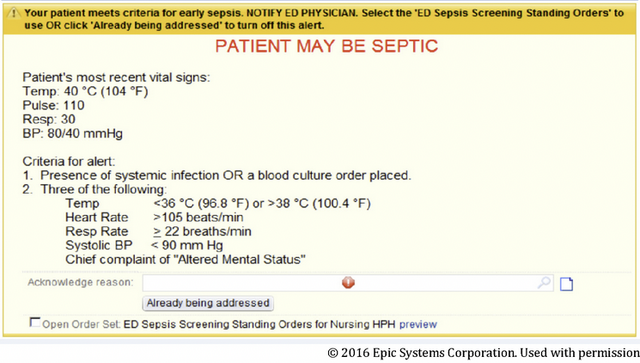Click the red required-field exclamation icon
The width and height of the screenshot is (640, 363).
[x=348, y=283]
